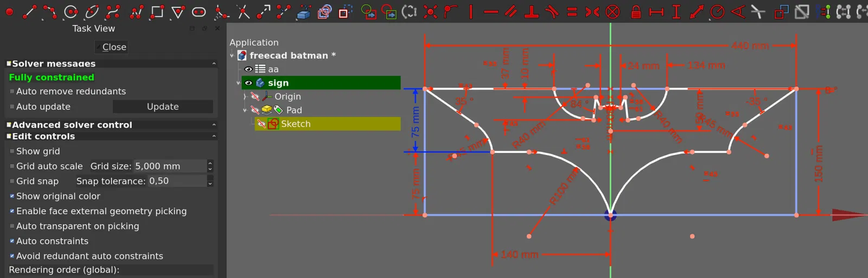Viewport: 868px width, 278px height.
Task: Collapse the 'sign' body tree node
Action: (239, 83)
